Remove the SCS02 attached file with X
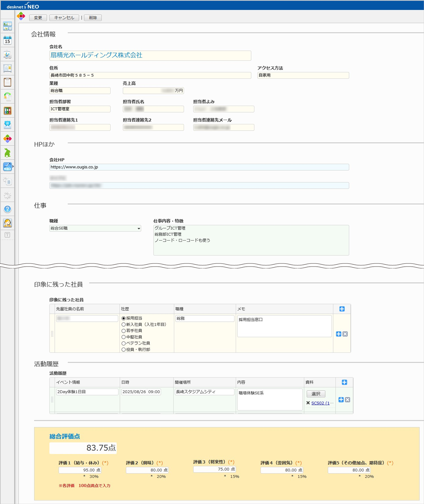 pos(308,403)
